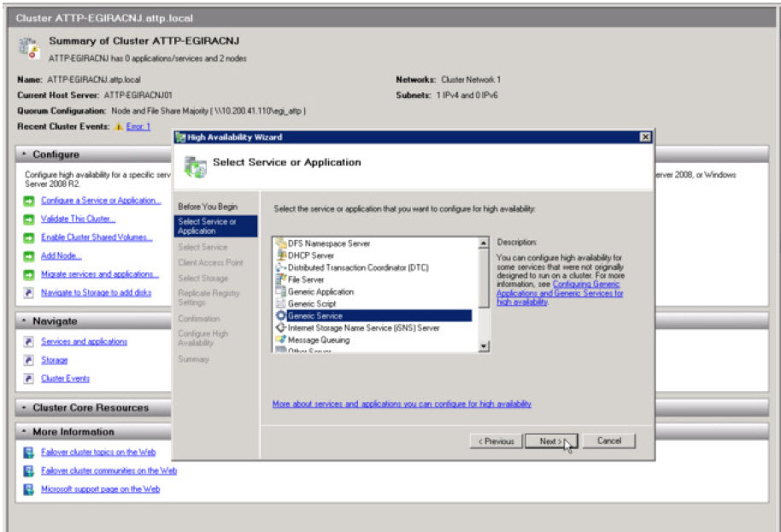This screenshot has width=781, height=532.
Task: Open the Cluster Events link under Navigate
Action: click(65, 378)
